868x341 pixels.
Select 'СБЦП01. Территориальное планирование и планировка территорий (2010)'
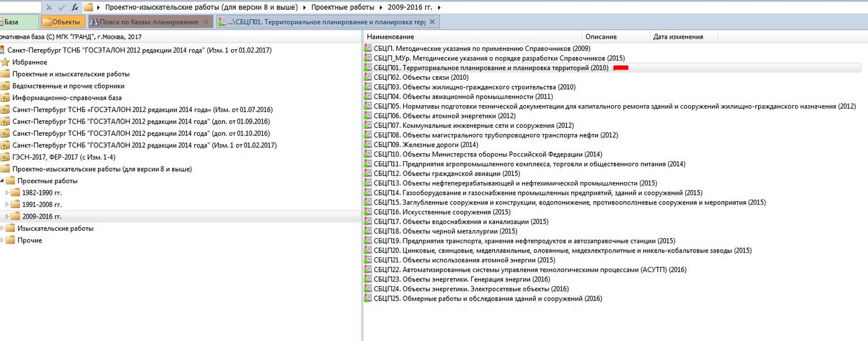tap(491, 68)
